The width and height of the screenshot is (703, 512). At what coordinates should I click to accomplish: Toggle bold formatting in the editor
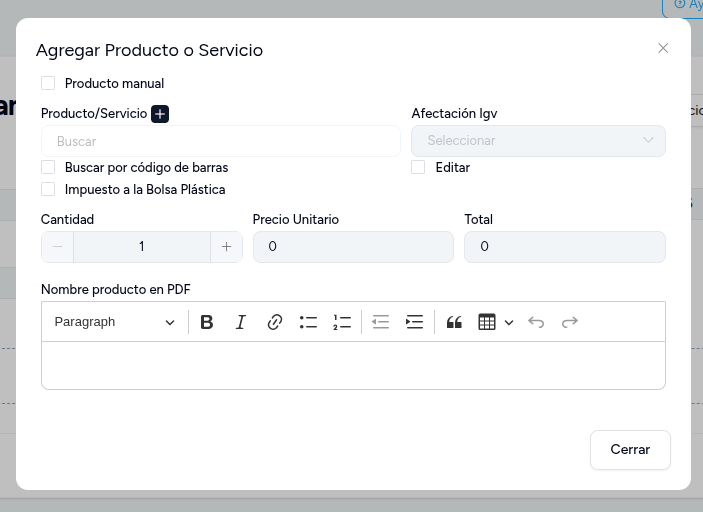click(207, 322)
